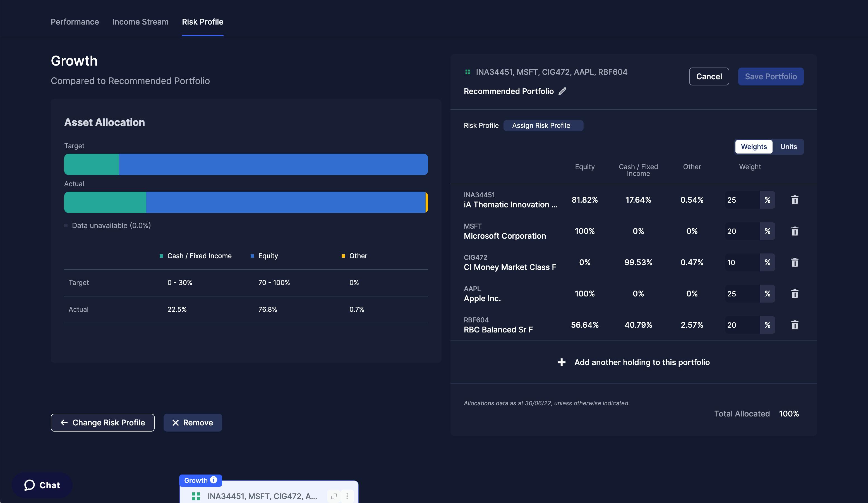Viewport: 868px width, 503px height.
Task: Switch to the Income Stream tab
Action: pyautogui.click(x=140, y=22)
